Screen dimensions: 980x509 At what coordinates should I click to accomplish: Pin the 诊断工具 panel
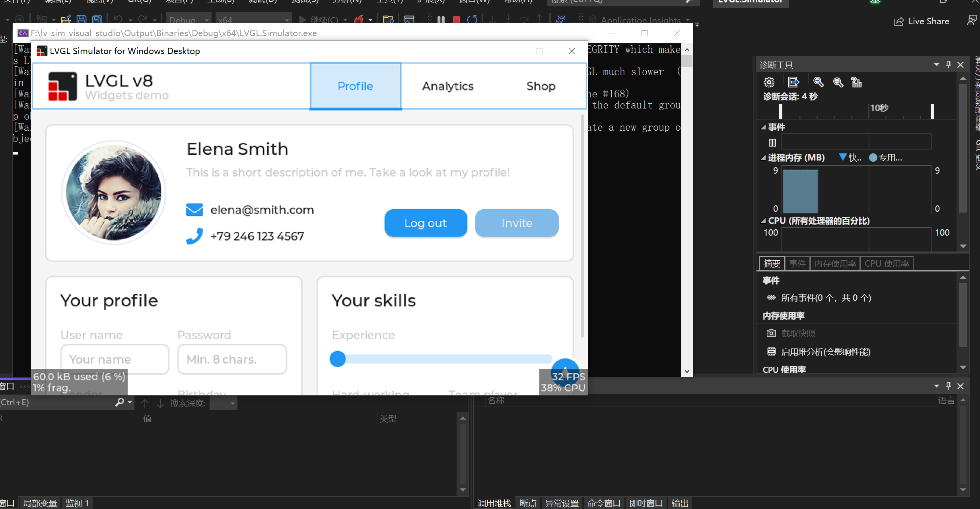[949, 64]
